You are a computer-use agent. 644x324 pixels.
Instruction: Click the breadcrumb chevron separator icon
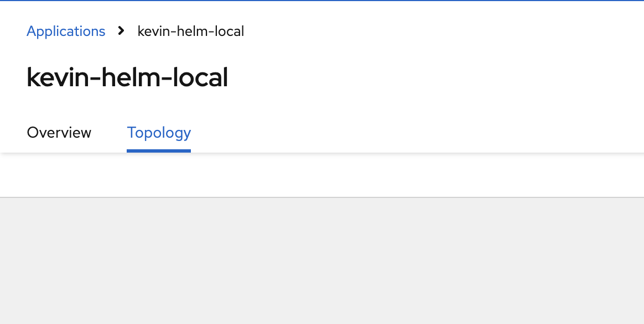coord(121,31)
